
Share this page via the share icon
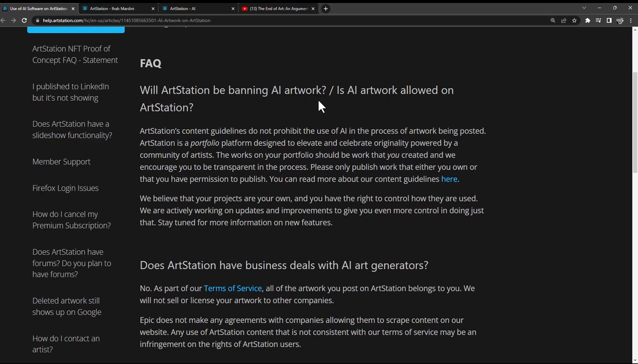pos(564,21)
